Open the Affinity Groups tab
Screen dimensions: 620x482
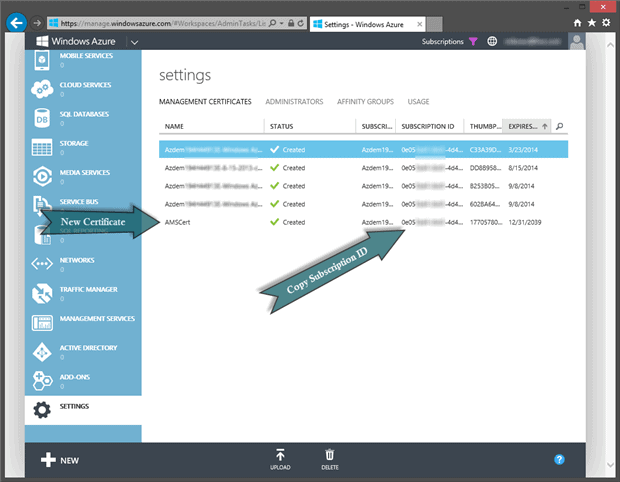365,102
